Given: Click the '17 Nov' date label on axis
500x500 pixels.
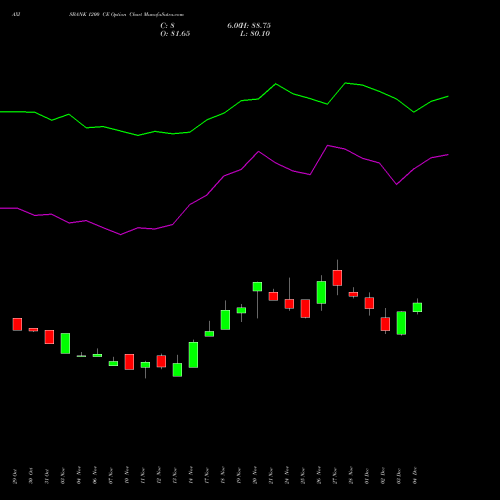Looking at the screenshot, I should tap(207, 476).
